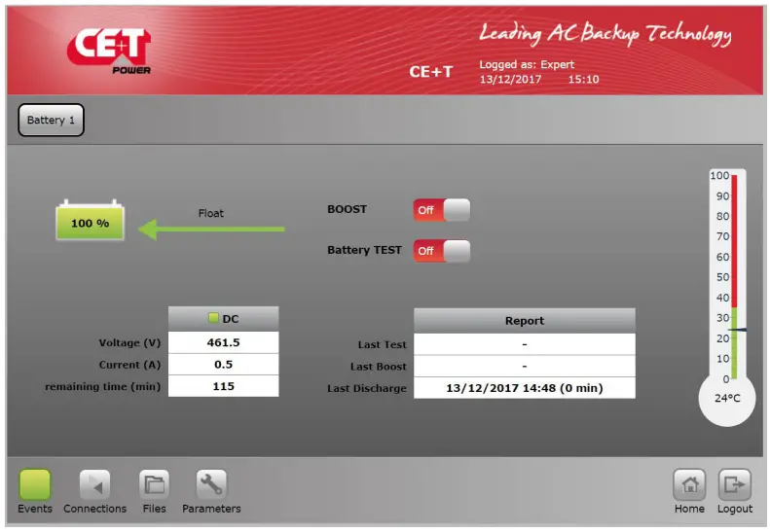Select the Battery 1 tab
The image size is (770, 532).
click(x=51, y=120)
